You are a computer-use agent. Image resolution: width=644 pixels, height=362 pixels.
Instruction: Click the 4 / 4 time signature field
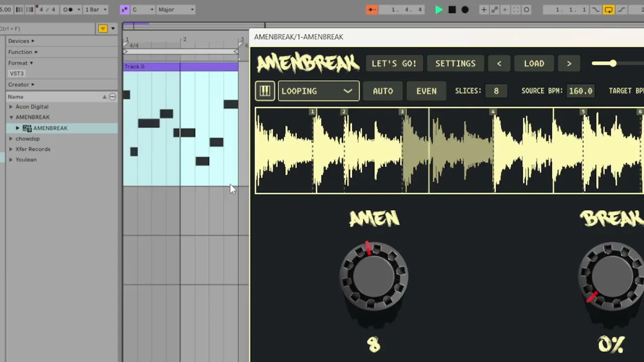47,10
